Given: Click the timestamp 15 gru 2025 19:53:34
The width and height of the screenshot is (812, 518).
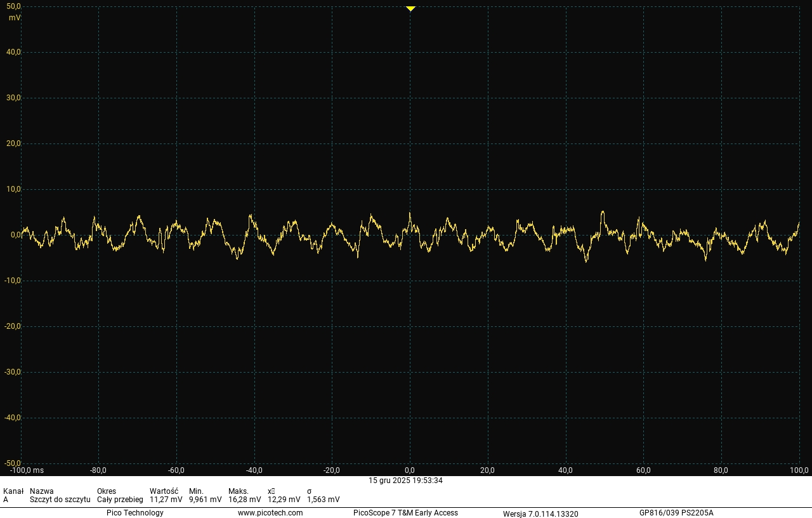Looking at the screenshot, I should 405,481.
